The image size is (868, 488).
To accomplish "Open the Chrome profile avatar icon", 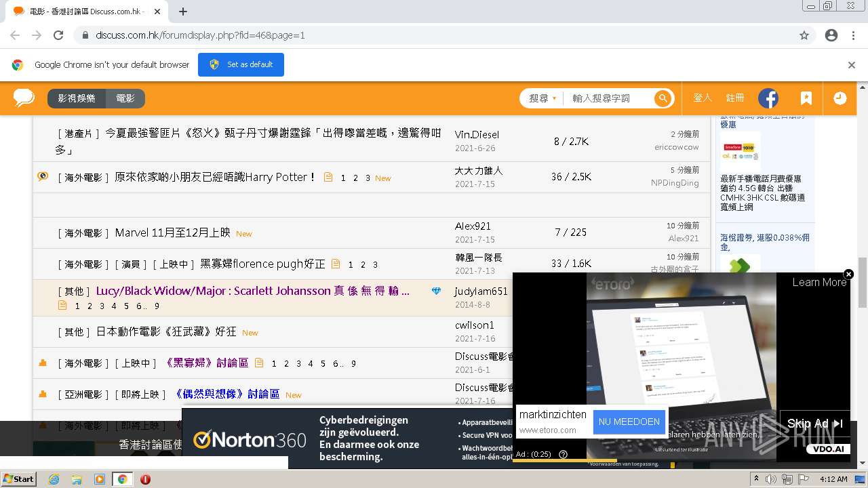I will pos(831,35).
